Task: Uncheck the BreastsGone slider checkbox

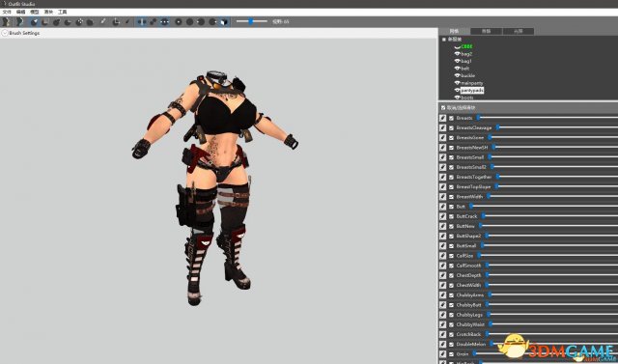Action: (452, 137)
